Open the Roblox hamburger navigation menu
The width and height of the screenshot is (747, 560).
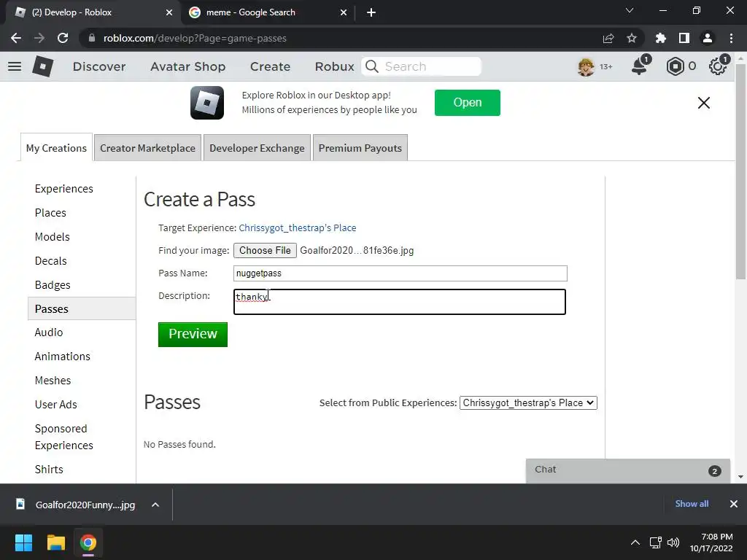click(x=15, y=66)
